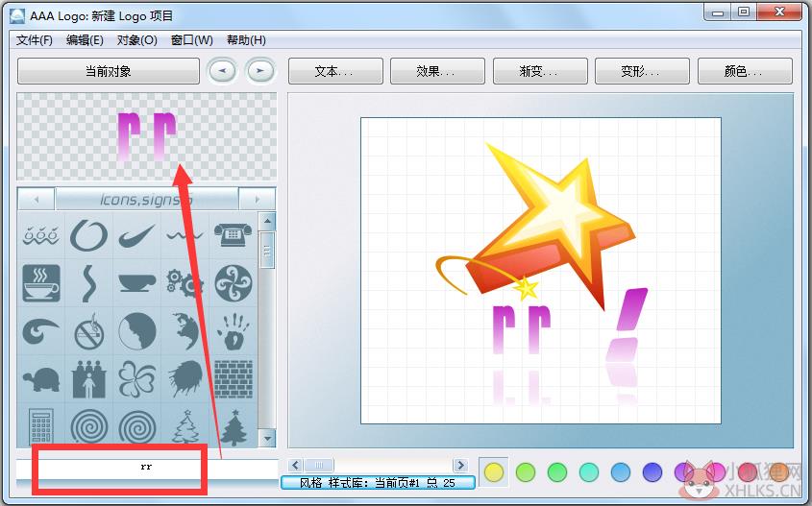Open the 文本... settings button
Viewport: 812px width, 506px height.
click(335, 71)
